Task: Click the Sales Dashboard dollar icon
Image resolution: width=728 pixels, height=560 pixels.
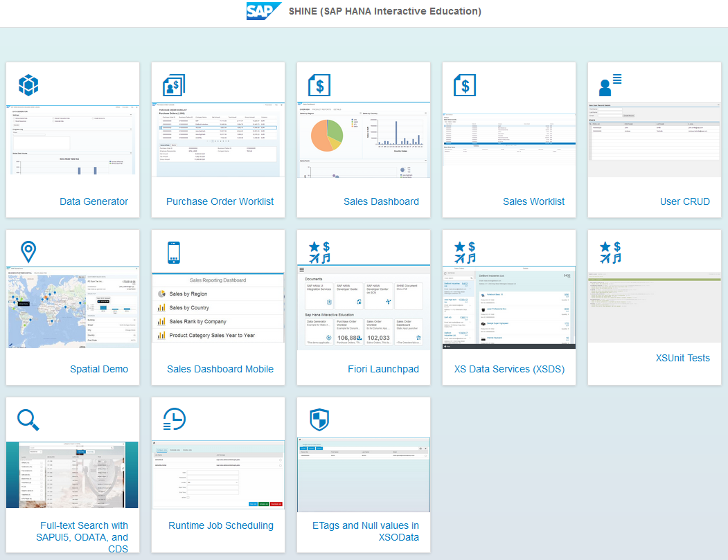Action: click(x=319, y=85)
